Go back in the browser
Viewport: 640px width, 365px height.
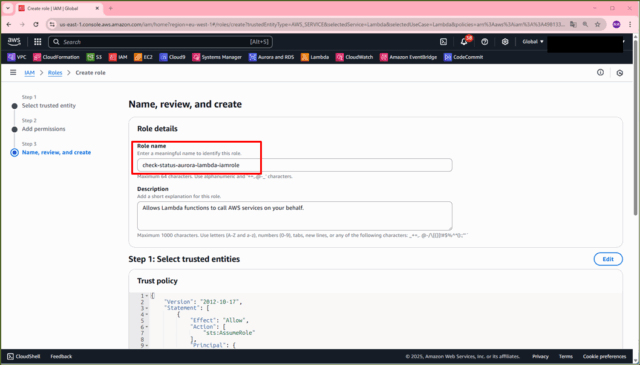click(9, 24)
